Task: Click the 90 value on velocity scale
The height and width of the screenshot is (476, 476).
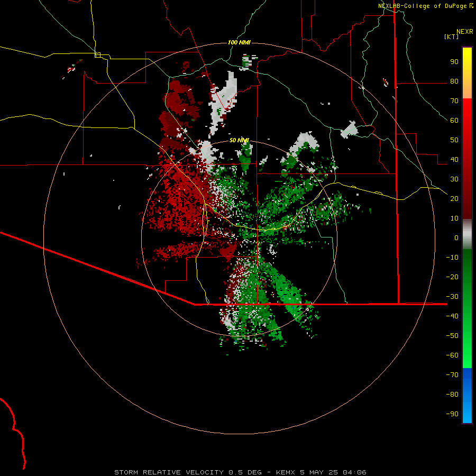Action: [x=454, y=62]
